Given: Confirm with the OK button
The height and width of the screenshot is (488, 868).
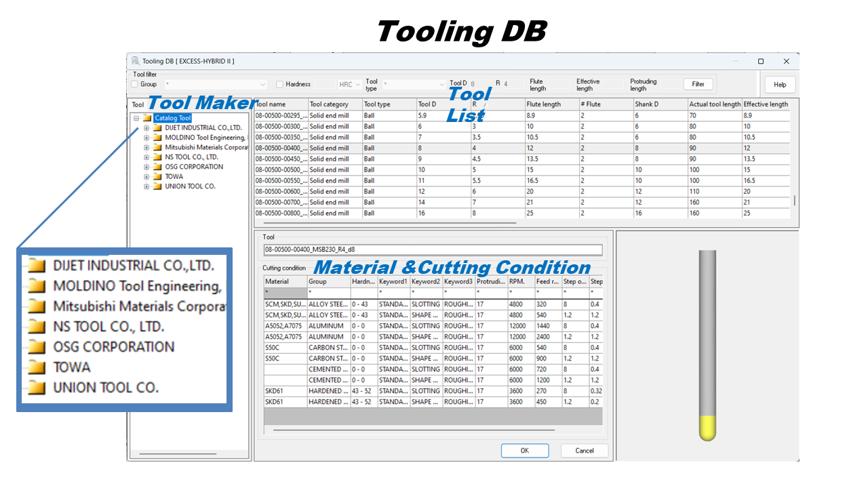Looking at the screenshot, I should point(525,451).
